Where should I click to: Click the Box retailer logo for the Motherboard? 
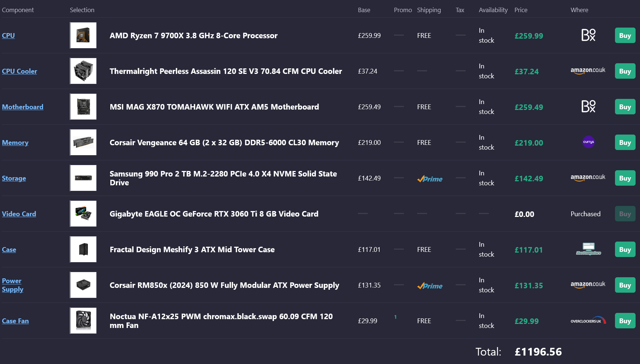tap(588, 107)
